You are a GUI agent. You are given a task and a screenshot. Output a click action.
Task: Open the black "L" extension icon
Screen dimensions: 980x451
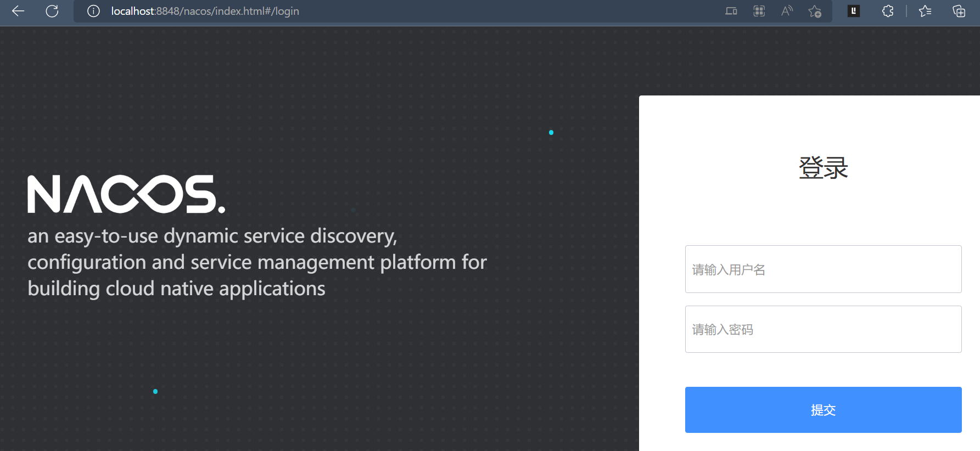pos(853,11)
